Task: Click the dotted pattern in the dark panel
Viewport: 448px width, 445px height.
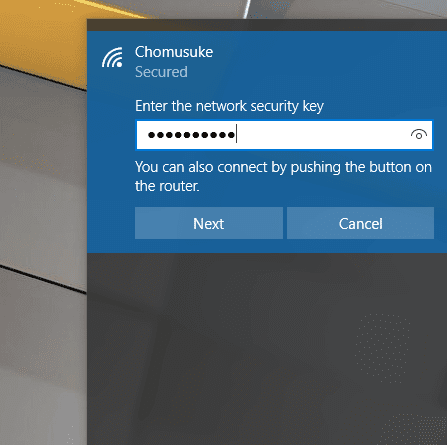Action: point(382,347)
